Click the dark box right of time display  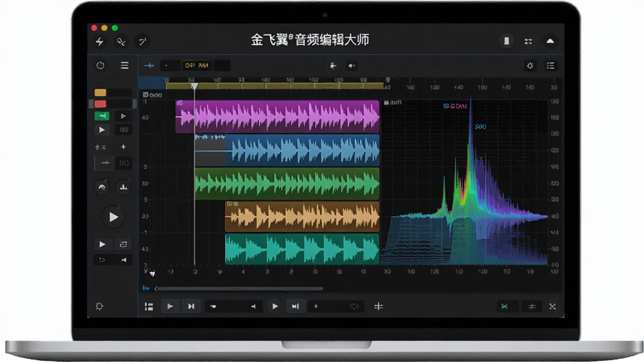[222, 65]
